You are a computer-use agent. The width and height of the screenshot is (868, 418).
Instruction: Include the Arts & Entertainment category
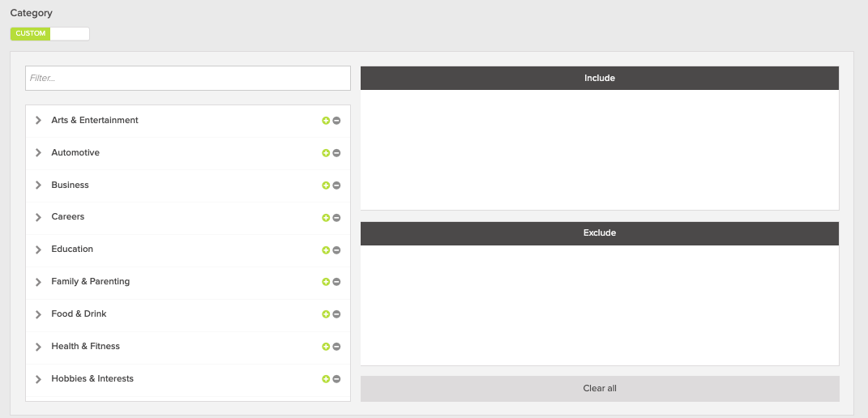[326, 121]
